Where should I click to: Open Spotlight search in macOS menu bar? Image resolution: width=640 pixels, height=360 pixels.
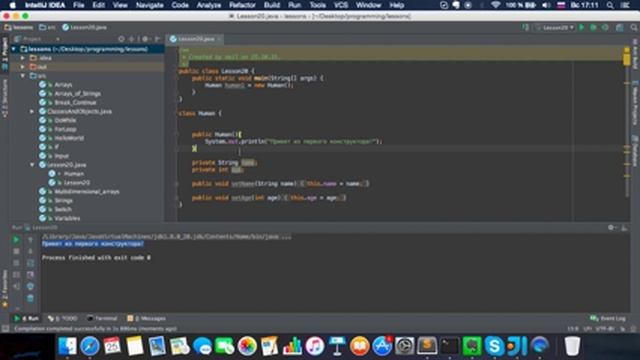tap(610, 5)
